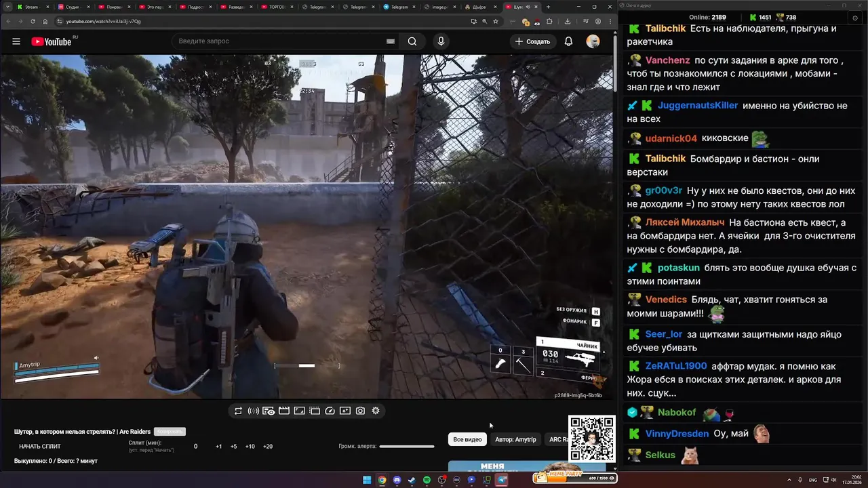Click the clapperboard icon in player toolbar
868x488 pixels.
[284, 411]
